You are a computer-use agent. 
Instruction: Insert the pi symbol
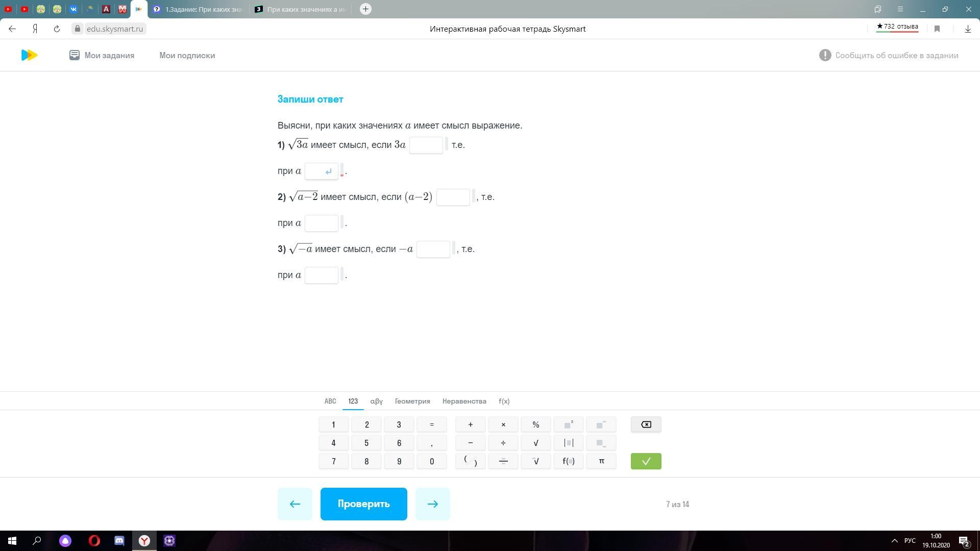(601, 461)
